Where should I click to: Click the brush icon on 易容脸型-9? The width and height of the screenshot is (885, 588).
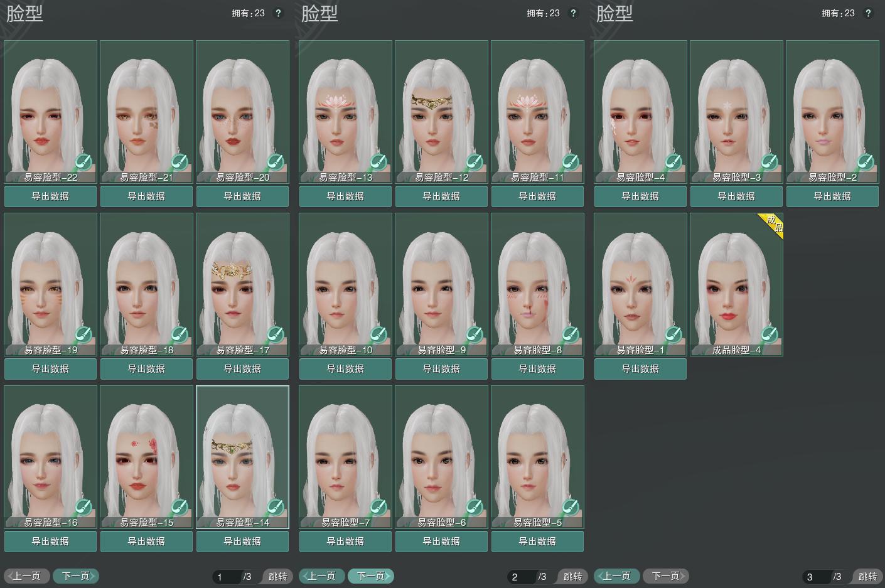[x=475, y=335]
